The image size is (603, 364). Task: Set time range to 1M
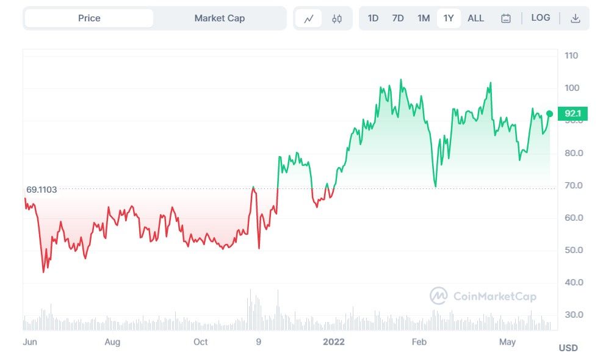[x=424, y=18]
